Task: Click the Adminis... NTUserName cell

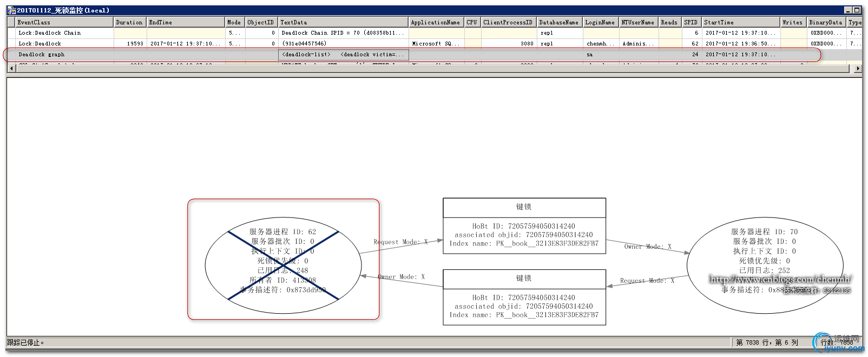Action: tap(639, 44)
